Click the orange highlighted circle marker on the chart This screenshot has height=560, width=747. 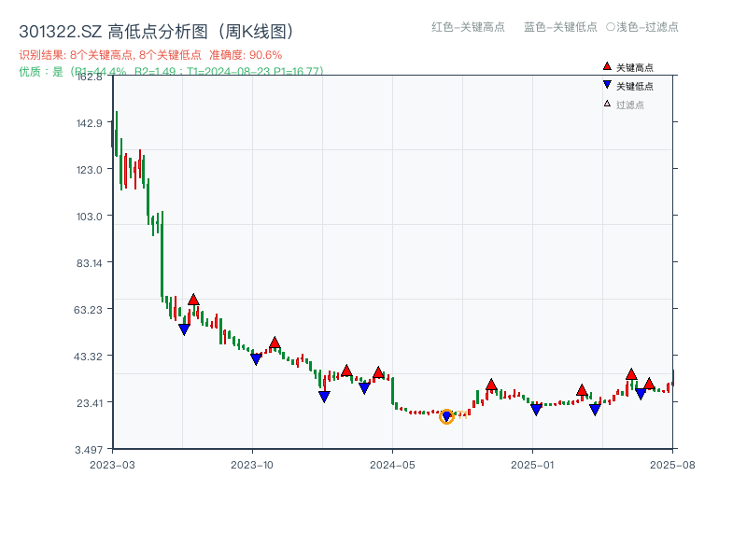pyautogui.click(x=446, y=414)
